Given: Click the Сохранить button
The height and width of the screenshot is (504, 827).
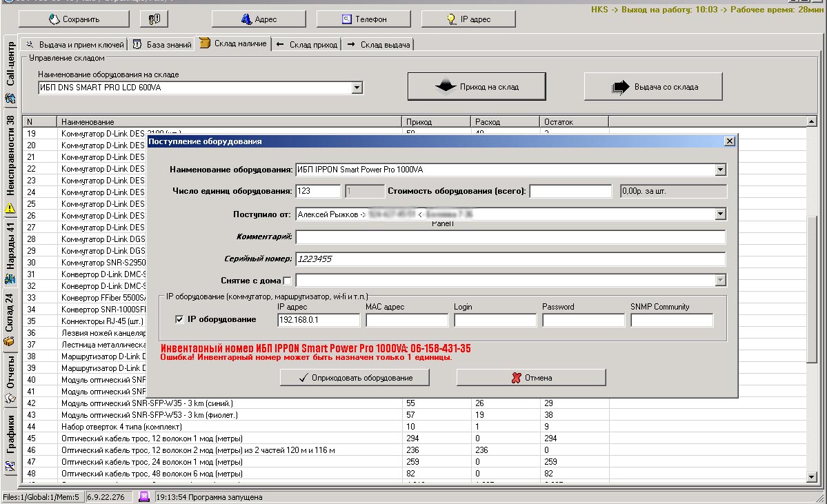Looking at the screenshot, I should click(x=74, y=19).
